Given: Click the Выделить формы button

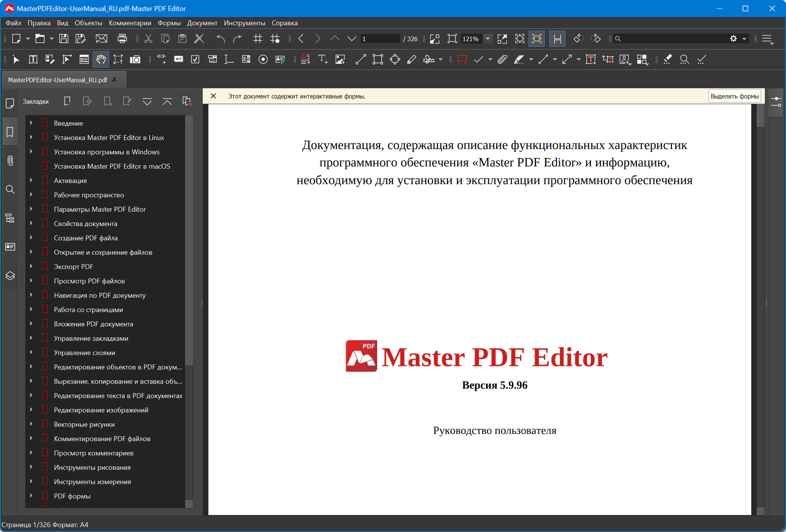Looking at the screenshot, I should coord(734,96).
